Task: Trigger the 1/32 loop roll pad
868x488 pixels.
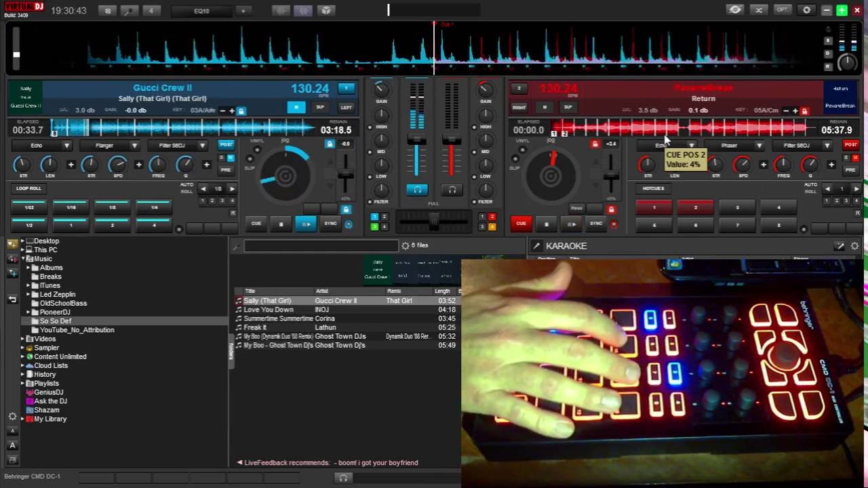Action: tap(29, 207)
